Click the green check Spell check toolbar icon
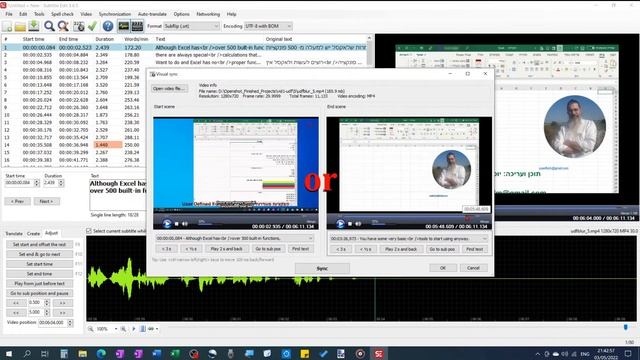Screen dimensions: 640x360 [92, 26]
